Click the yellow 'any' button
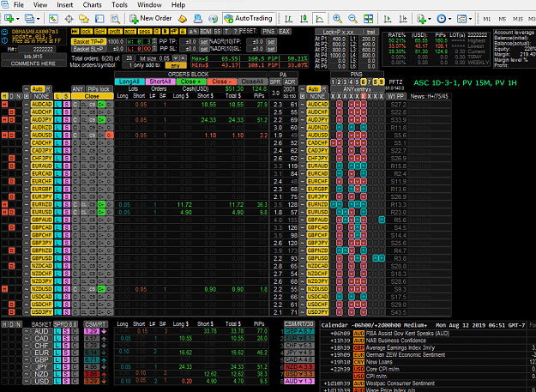 [175, 65]
